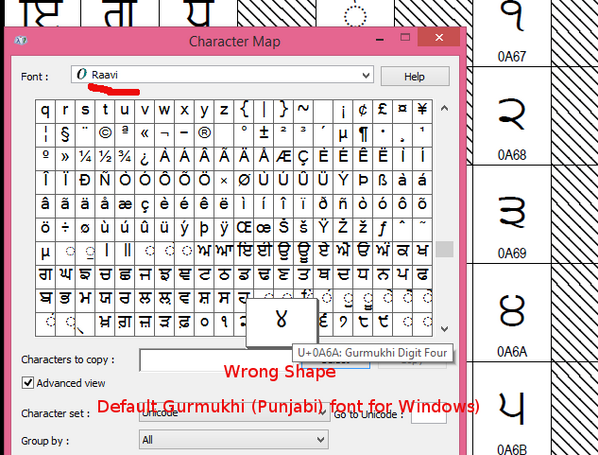
Task: Click the grey scrollbar thumb beside the grid
Action: pos(444,249)
